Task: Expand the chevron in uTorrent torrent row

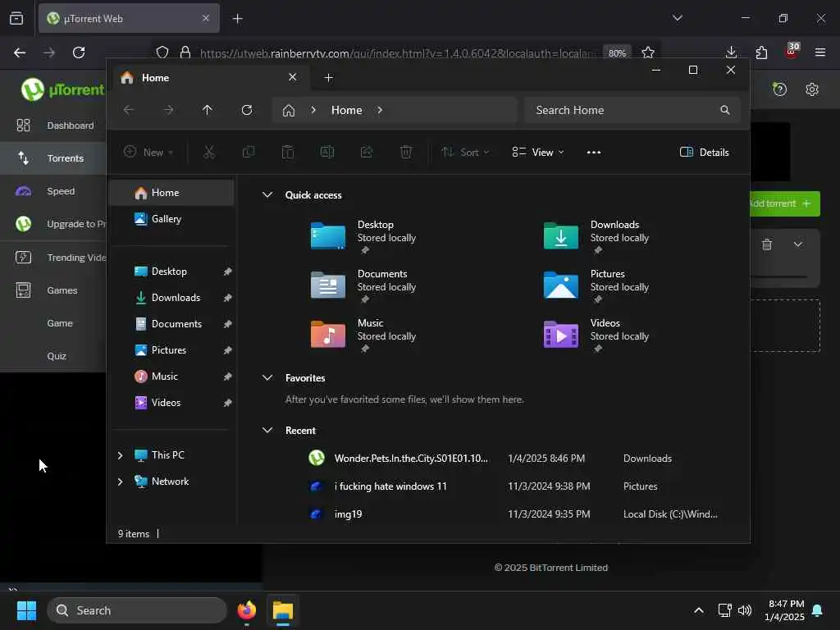Action: coord(797,244)
